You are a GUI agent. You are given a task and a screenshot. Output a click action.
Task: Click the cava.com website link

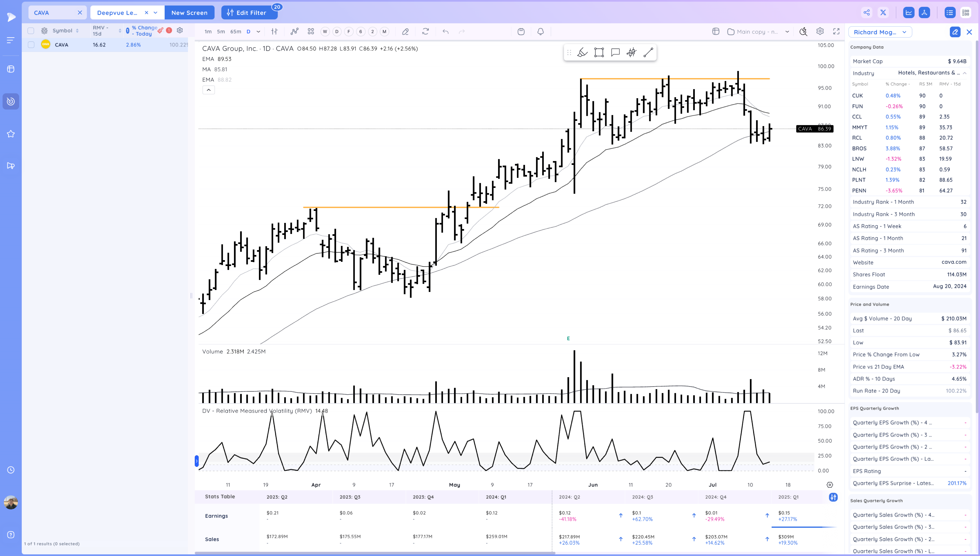[954, 262]
